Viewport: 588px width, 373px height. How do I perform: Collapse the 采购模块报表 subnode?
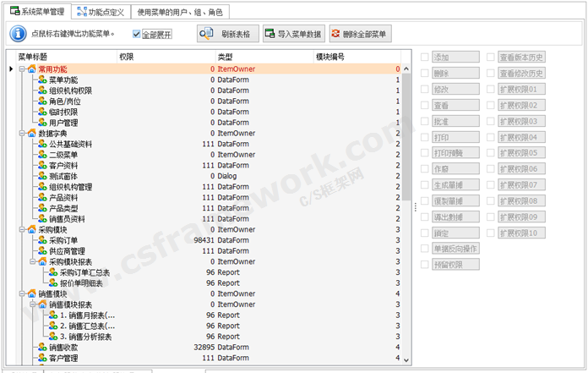pos(33,261)
